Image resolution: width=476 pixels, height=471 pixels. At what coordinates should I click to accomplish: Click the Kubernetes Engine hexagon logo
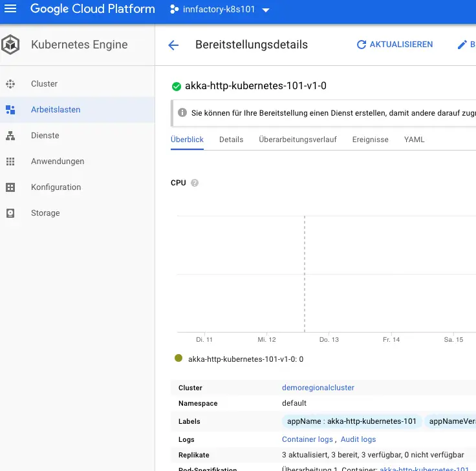coord(10,45)
